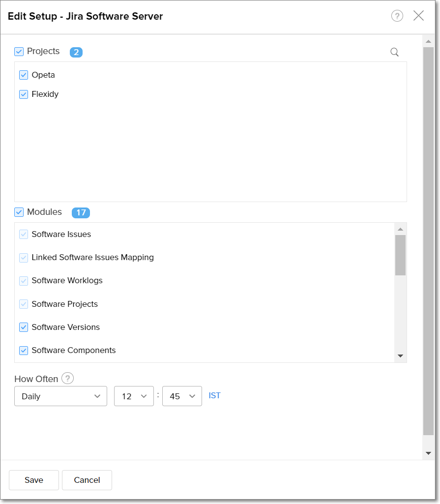The height and width of the screenshot is (504, 440).
Task: Click the How Often help icon
Action: coord(68,379)
